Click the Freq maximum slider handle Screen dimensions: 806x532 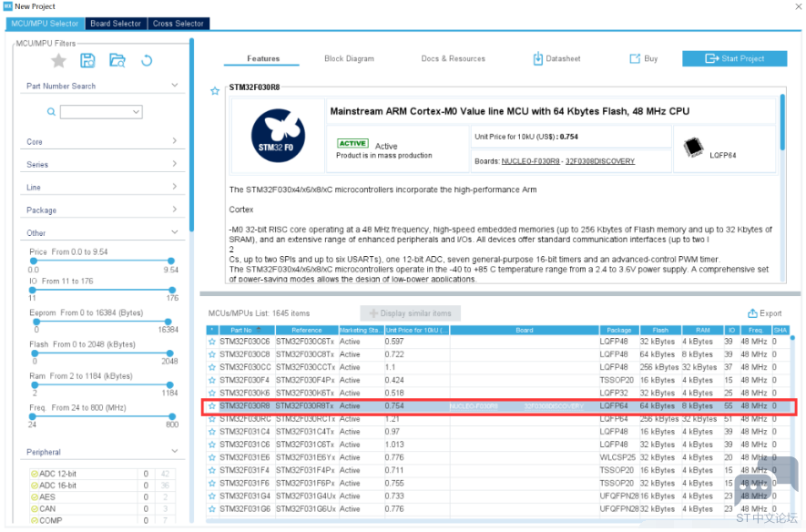(x=172, y=416)
